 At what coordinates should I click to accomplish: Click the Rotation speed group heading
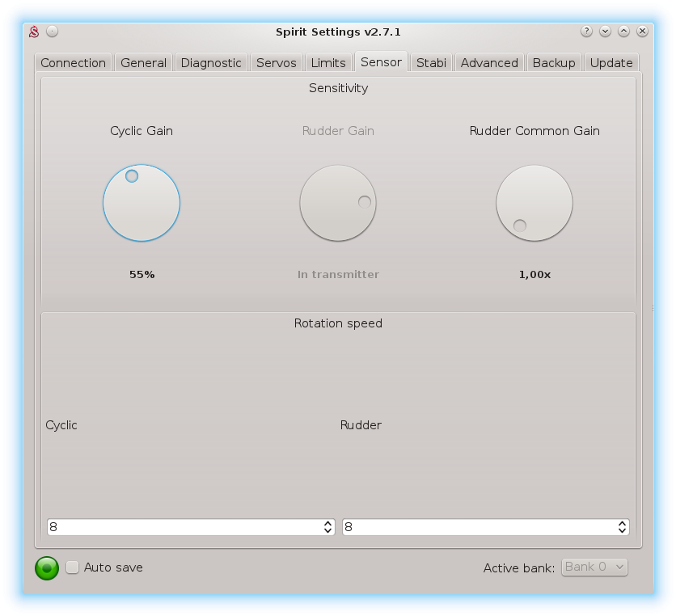(338, 323)
